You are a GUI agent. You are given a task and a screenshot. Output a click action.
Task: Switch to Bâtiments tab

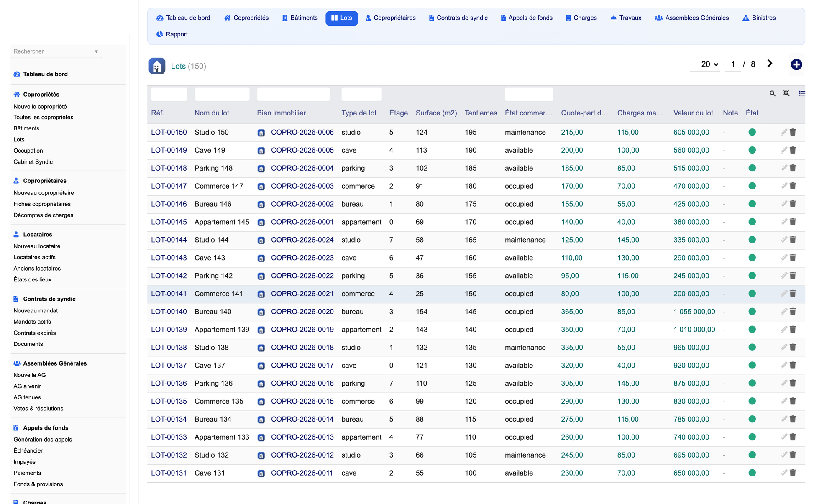tap(300, 18)
